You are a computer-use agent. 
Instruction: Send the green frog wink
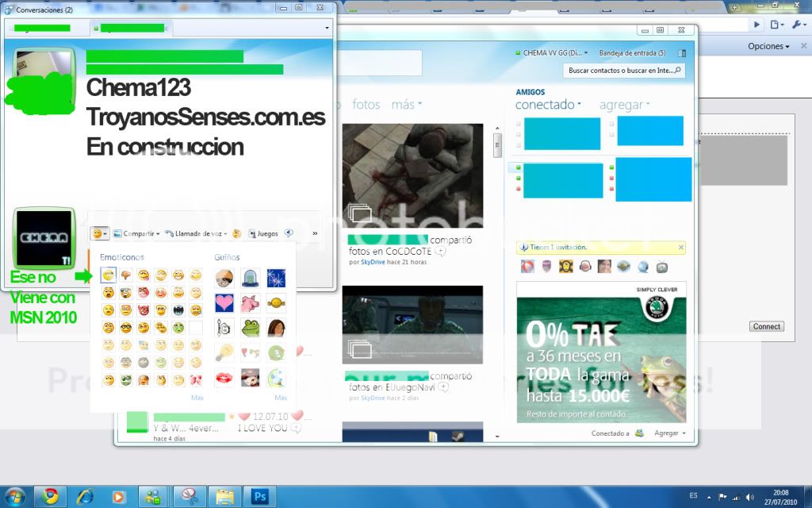[x=250, y=328]
